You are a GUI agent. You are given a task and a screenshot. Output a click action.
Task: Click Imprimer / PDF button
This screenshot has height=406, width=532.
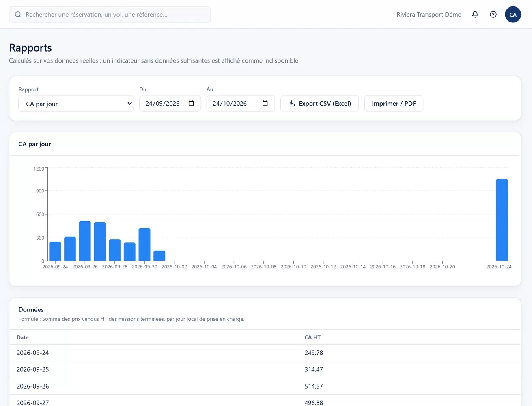point(394,104)
